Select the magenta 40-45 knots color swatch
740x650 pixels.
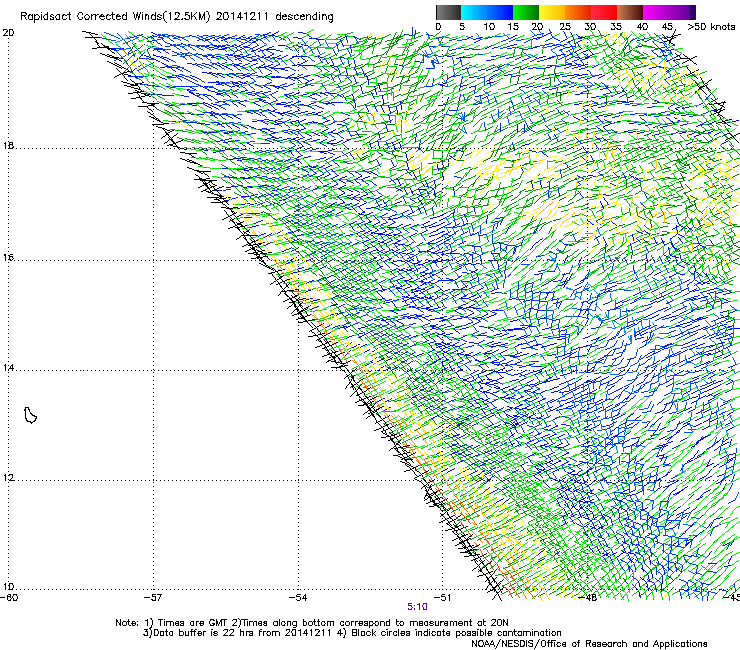pos(656,12)
